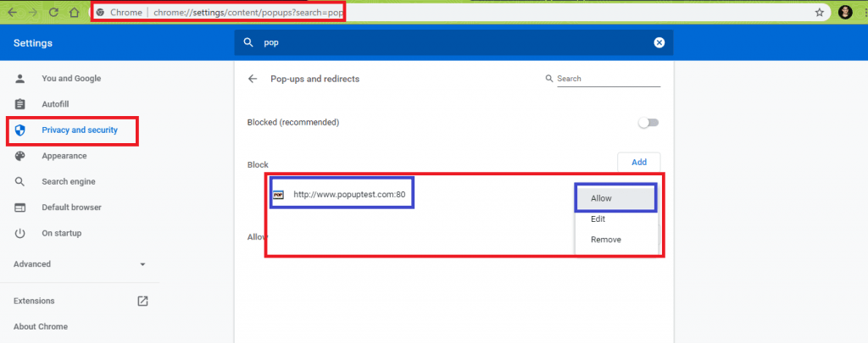Choose Remove in the context menu
The image size is (868, 343).
(615, 240)
